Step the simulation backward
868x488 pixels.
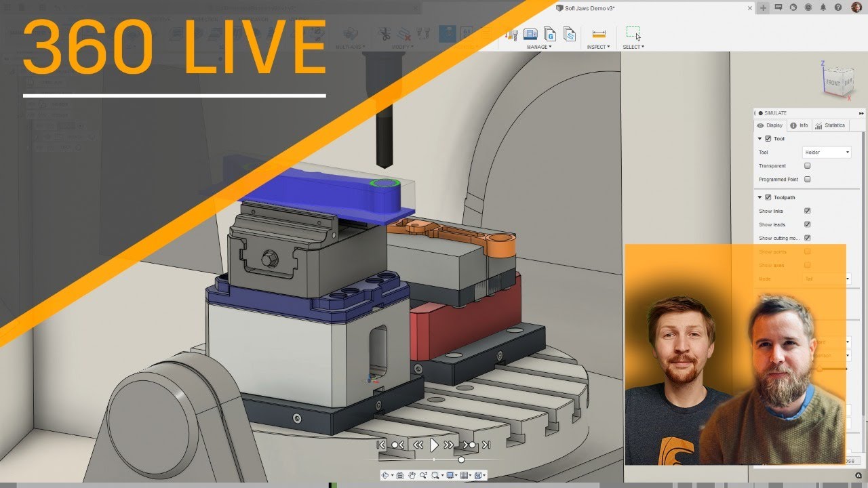point(418,445)
